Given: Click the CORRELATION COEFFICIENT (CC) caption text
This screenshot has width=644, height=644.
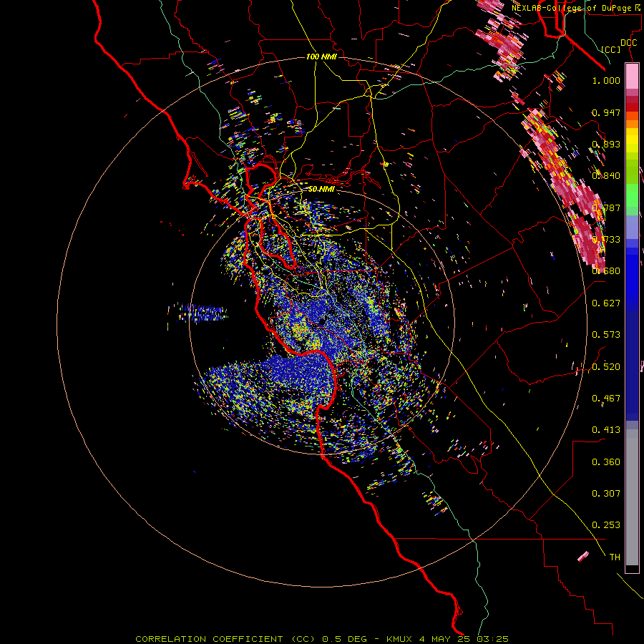Looking at the screenshot, I should (225, 639).
